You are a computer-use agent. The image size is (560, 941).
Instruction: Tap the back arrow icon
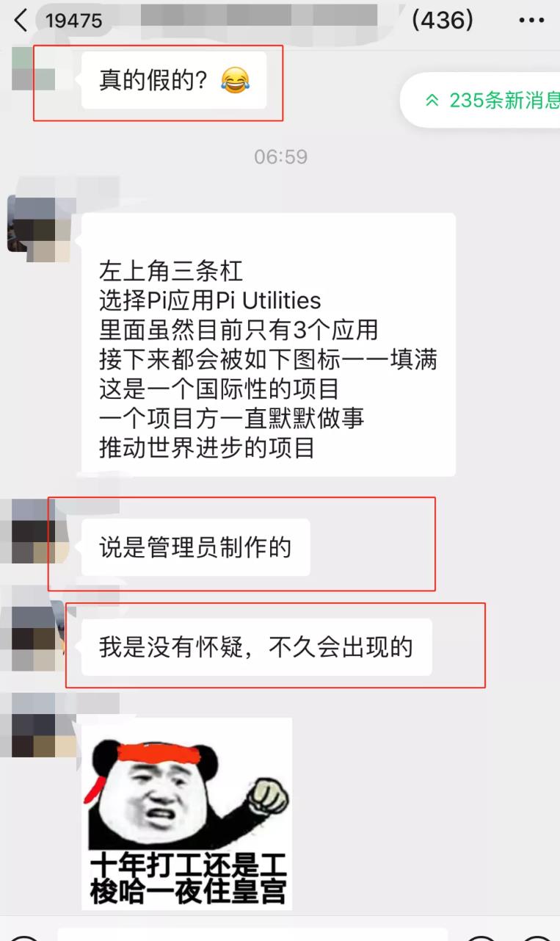[20, 20]
